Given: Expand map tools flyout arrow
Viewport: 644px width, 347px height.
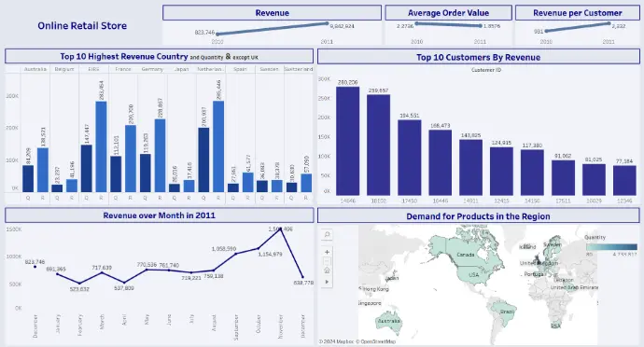Looking at the screenshot, I should [x=327, y=282].
